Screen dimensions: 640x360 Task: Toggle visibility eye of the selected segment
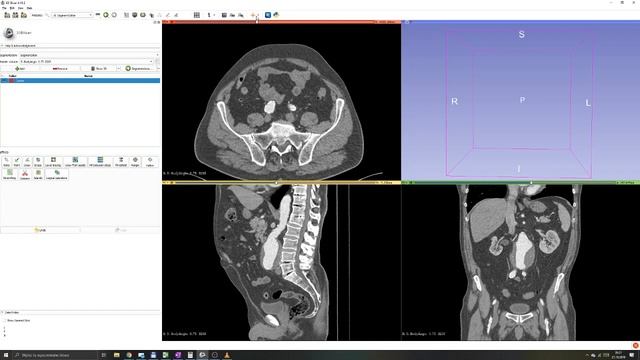[4, 80]
